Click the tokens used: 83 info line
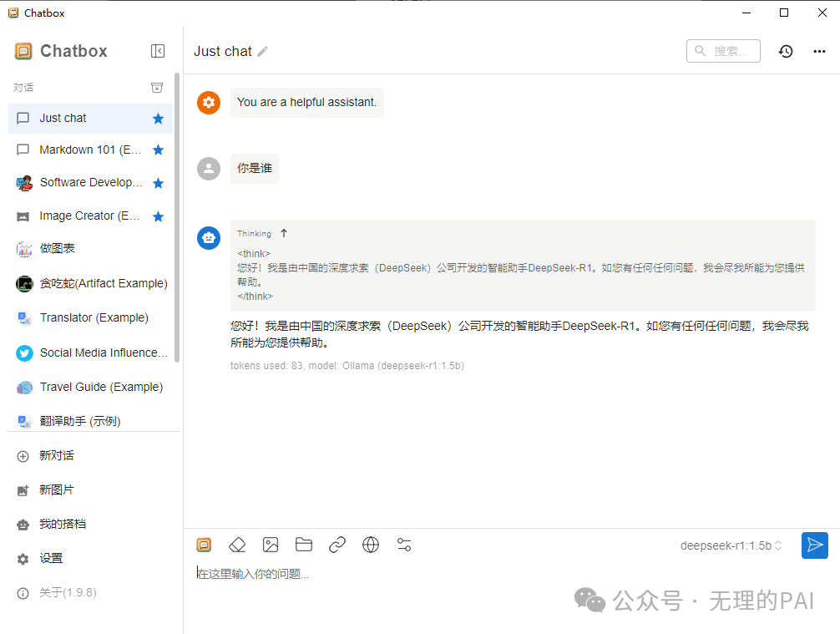The image size is (840, 634). [x=347, y=366]
